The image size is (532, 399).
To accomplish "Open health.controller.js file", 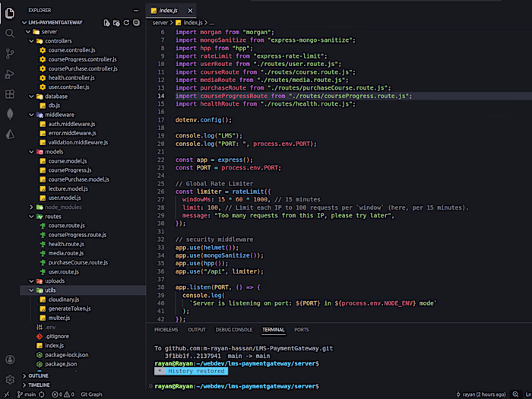I will click(71, 78).
